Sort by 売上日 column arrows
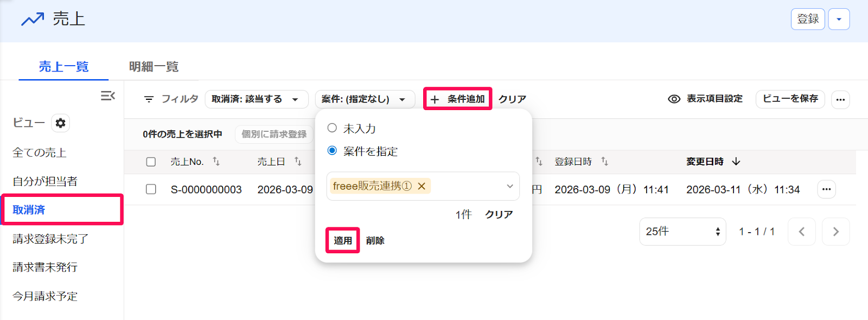Image resolution: width=868 pixels, height=320 pixels. [x=298, y=161]
